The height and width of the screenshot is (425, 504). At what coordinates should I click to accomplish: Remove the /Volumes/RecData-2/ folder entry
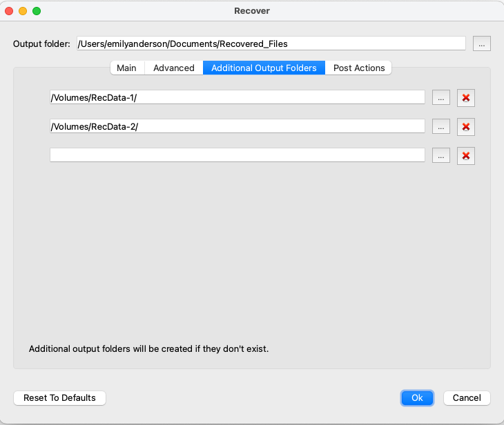click(x=466, y=126)
